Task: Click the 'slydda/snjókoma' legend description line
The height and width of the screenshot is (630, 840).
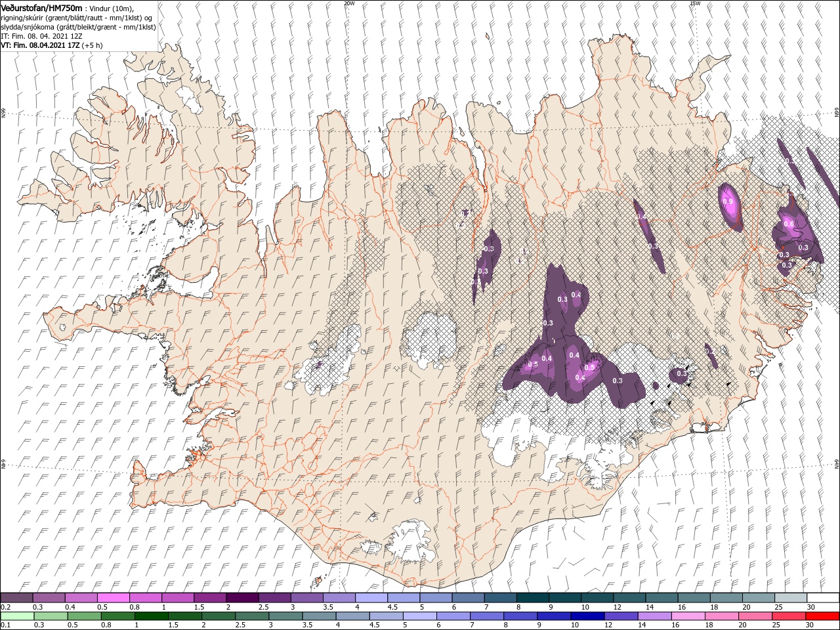Action: 77,26
